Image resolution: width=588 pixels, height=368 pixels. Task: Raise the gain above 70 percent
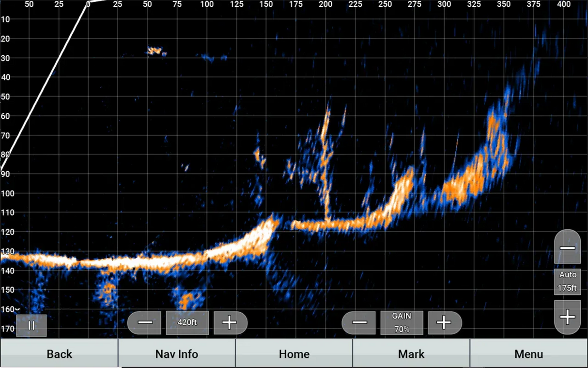click(x=445, y=322)
